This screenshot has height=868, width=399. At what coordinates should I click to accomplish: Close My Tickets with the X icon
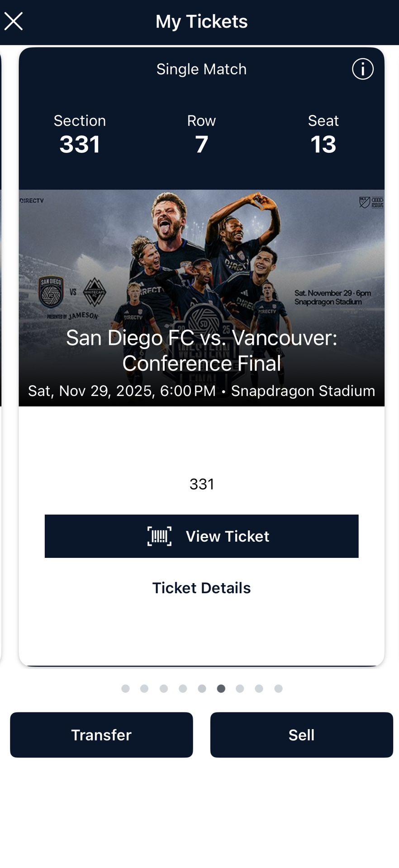point(14,21)
